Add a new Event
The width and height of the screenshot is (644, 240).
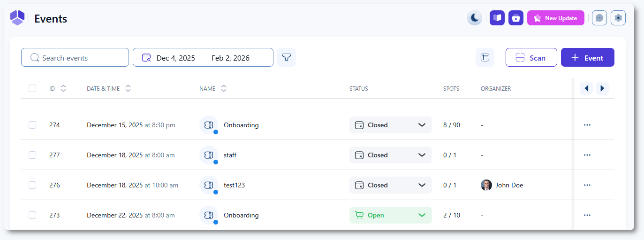[x=587, y=58]
